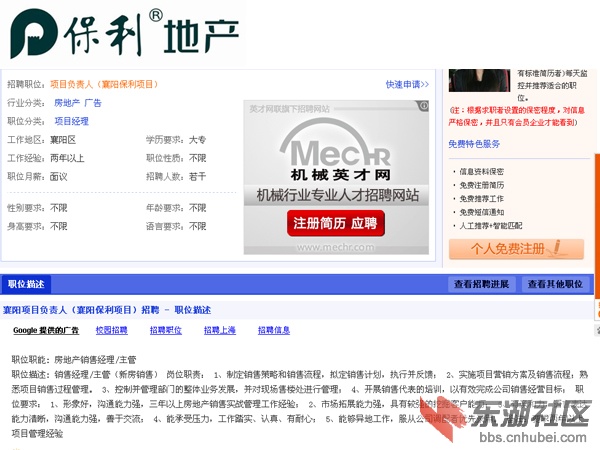Click the red 注 confidentiality notice text
Image resolution: width=600 pixels, height=450 pixels.
click(517, 116)
